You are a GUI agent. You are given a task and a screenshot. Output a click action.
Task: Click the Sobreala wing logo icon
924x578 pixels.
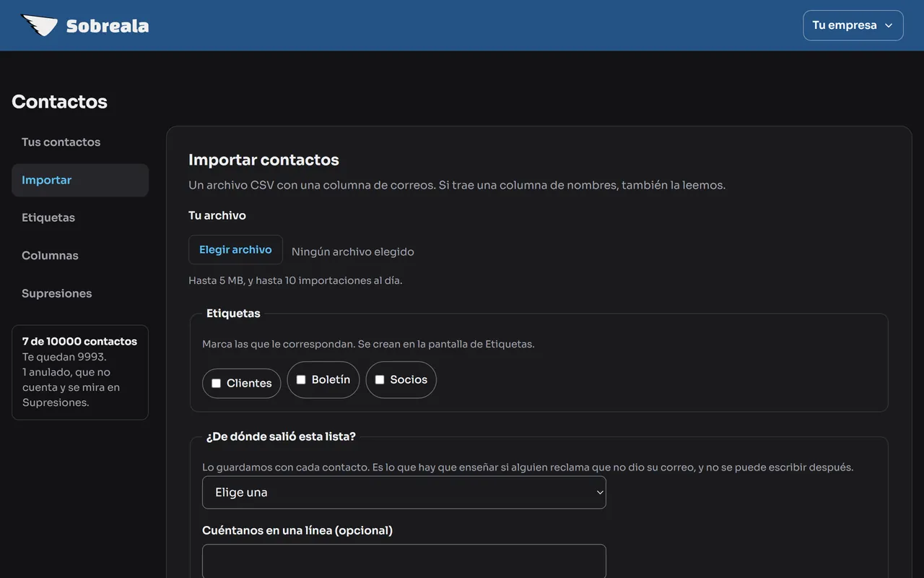[39, 25]
